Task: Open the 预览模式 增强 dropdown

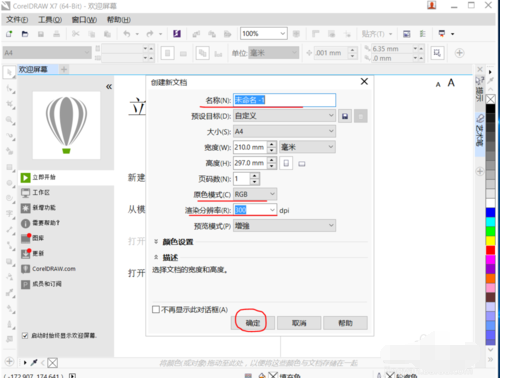Action: (x=284, y=226)
